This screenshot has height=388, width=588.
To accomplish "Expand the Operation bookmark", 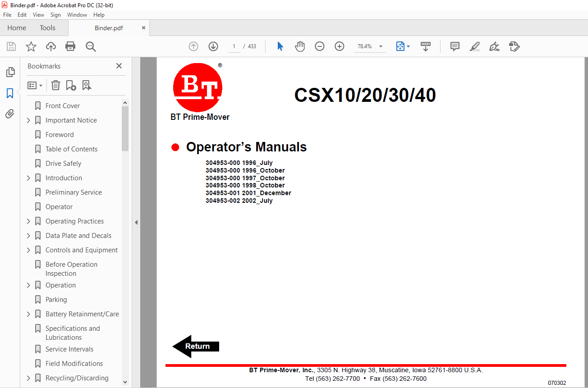I will [28, 285].
